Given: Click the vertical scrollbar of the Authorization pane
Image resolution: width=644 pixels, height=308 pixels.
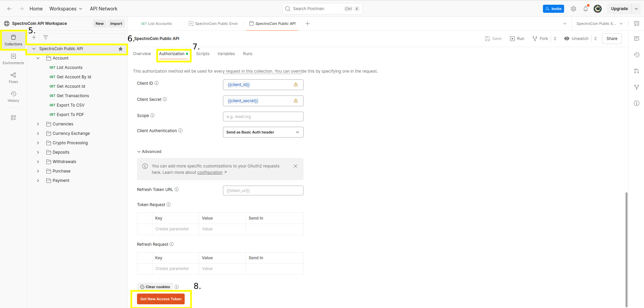Looking at the screenshot, I should pos(626,249).
